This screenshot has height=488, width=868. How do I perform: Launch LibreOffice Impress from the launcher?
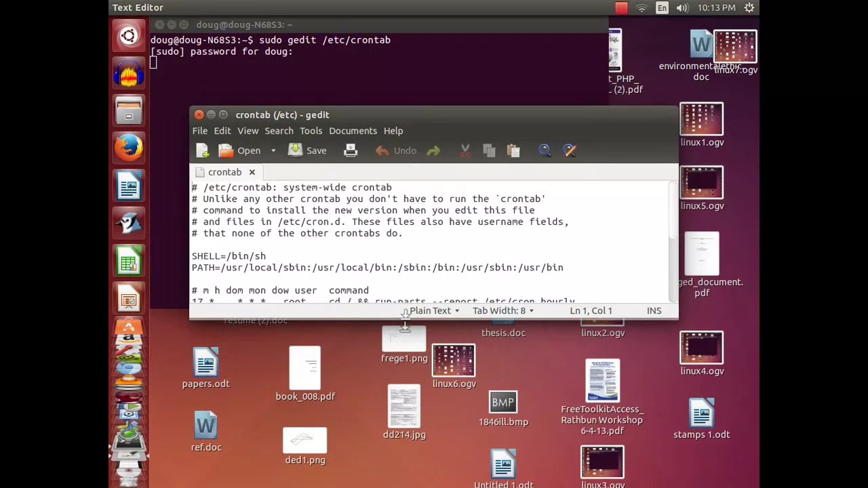(x=129, y=298)
